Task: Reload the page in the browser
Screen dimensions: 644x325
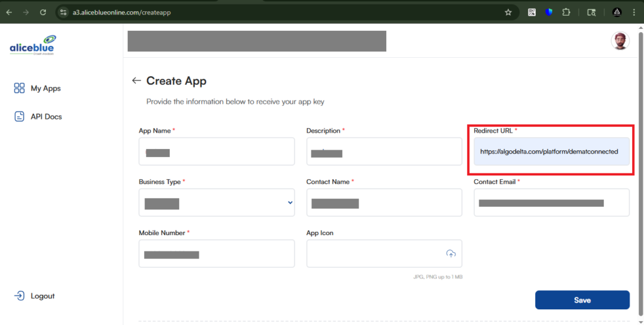Action: pos(43,12)
